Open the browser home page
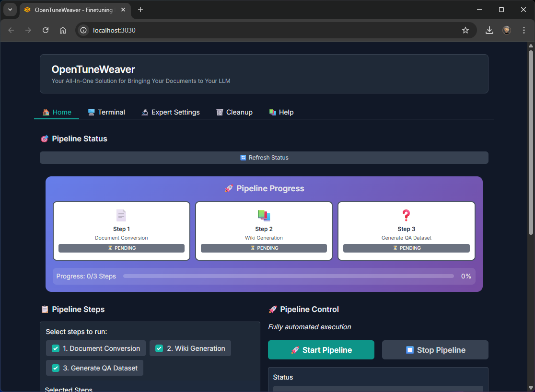The image size is (535, 392). 63,30
